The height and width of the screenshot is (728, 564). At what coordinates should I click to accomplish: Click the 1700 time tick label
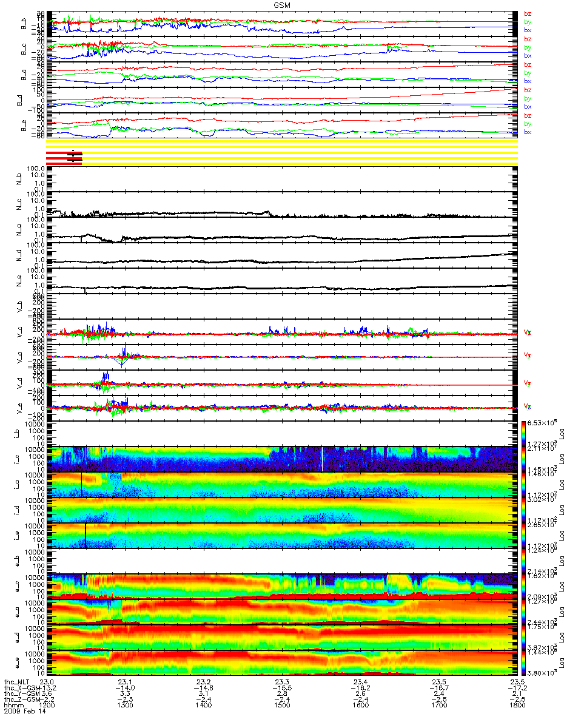438,706
